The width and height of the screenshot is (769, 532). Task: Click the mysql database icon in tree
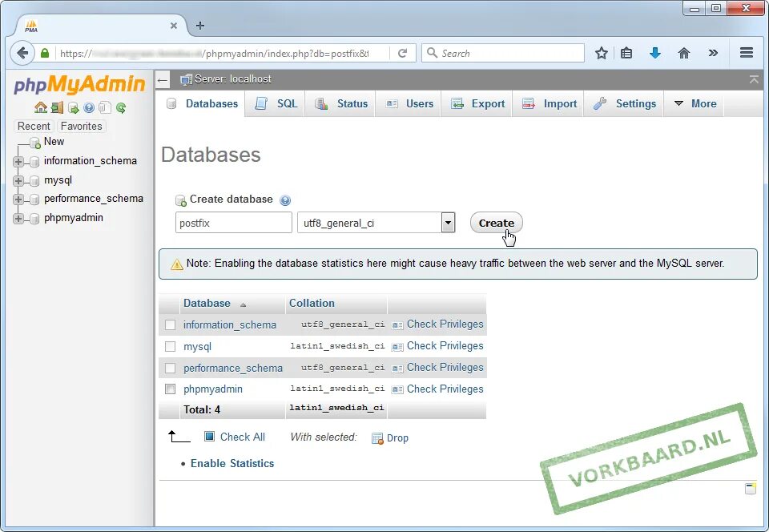[34, 181]
